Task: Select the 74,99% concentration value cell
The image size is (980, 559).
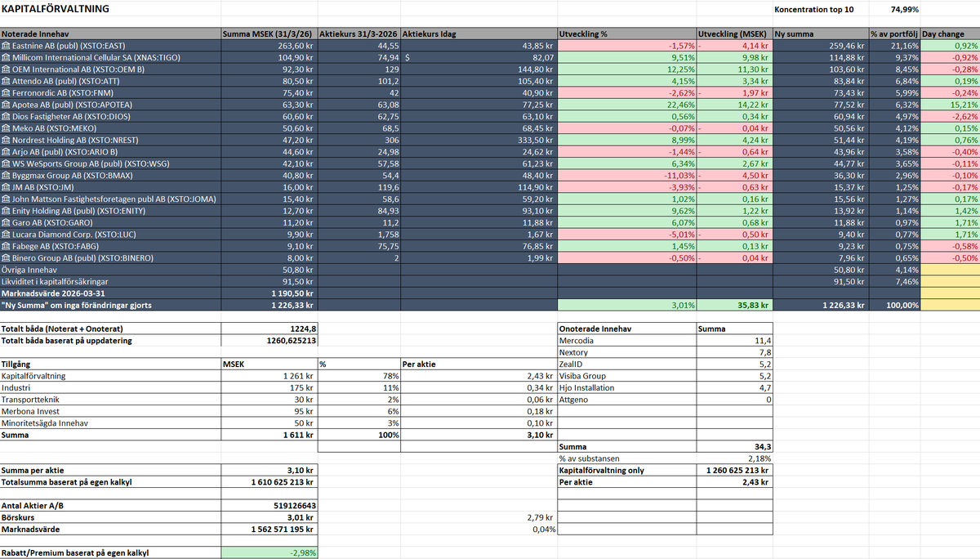Action: click(895, 10)
